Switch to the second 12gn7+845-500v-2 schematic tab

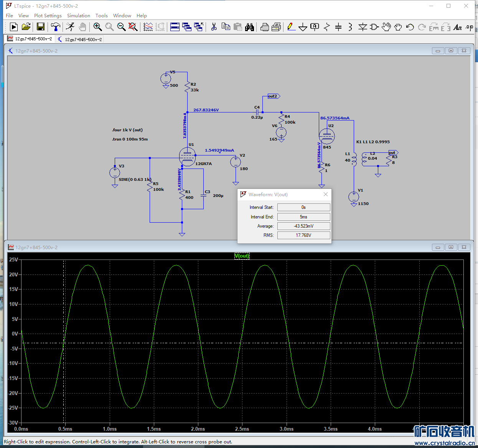click(x=80, y=40)
